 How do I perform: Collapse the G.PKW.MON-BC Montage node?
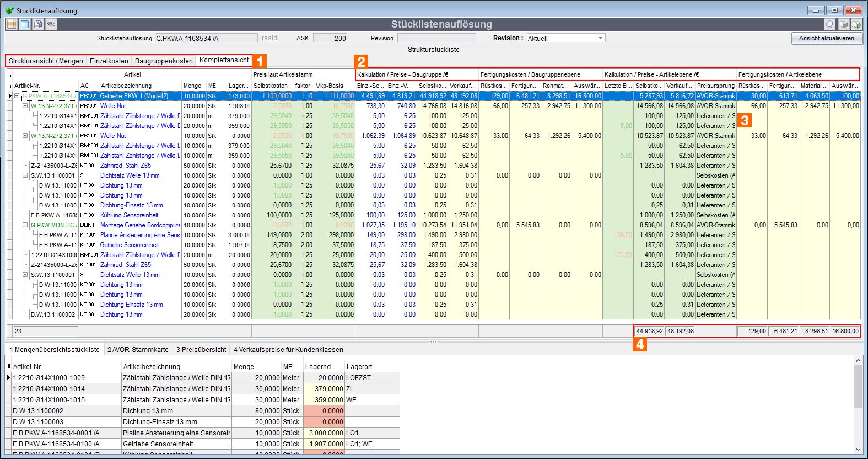click(x=25, y=225)
